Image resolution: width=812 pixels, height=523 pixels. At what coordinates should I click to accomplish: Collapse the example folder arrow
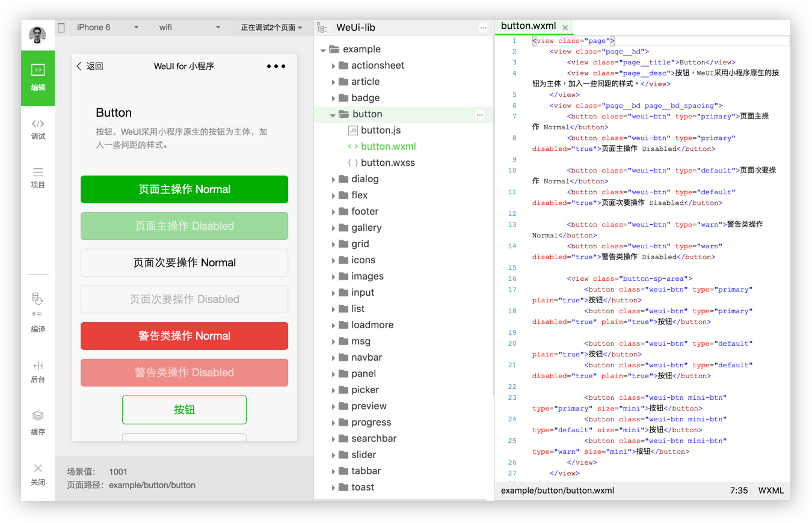pyautogui.click(x=324, y=50)
